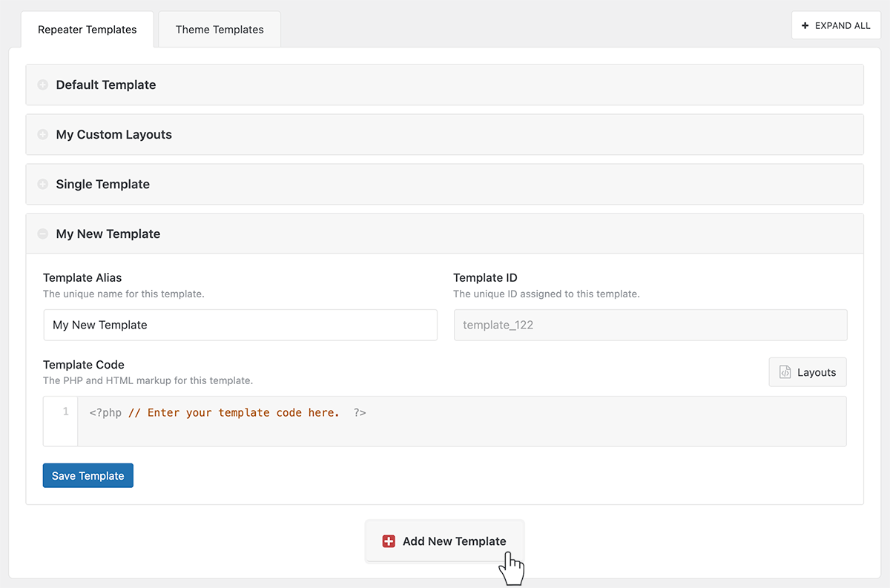Click the red plus icon on Add New Template

click(x=389, y=541)
